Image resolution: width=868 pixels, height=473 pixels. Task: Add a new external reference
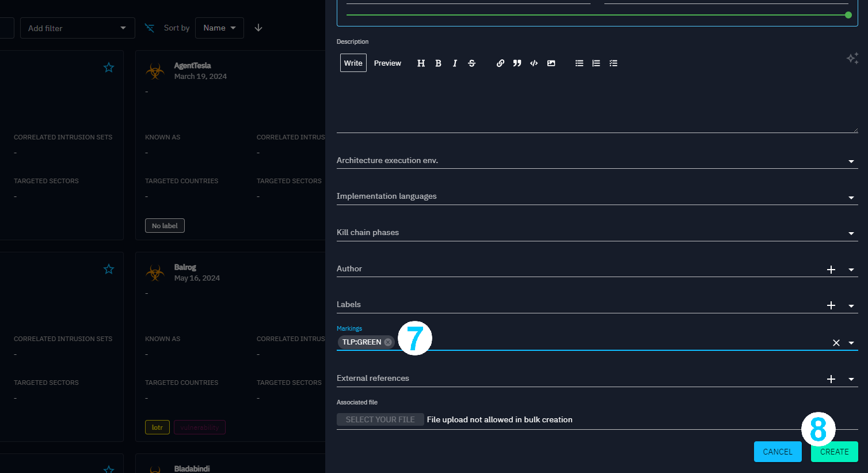tap(831, 379)
